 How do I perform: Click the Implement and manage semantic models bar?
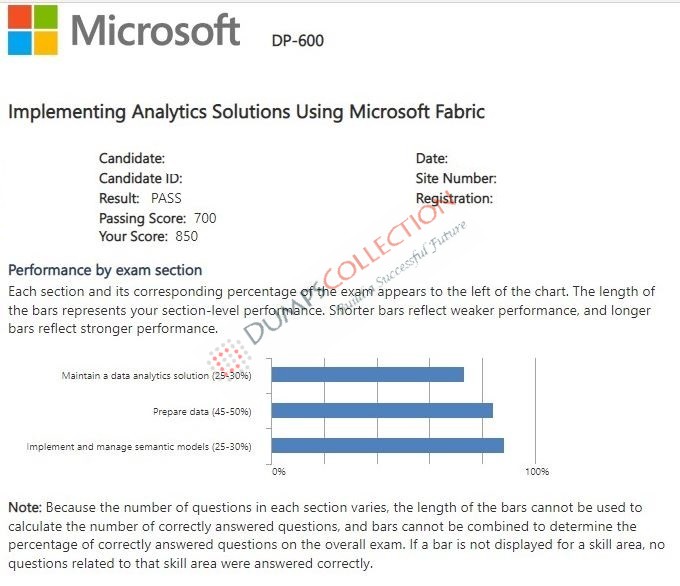pyautogui.click(x=388, y=445)
